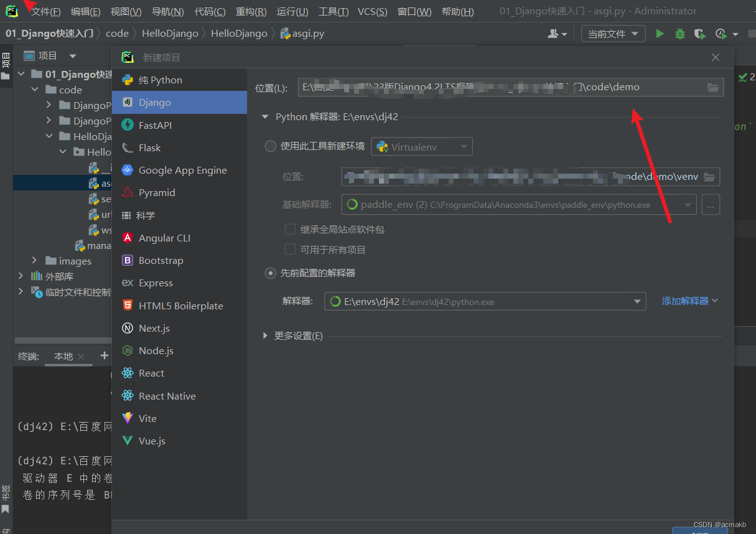Open the 解释器 E:\envs\dj42 dropdown

[485, 301]
